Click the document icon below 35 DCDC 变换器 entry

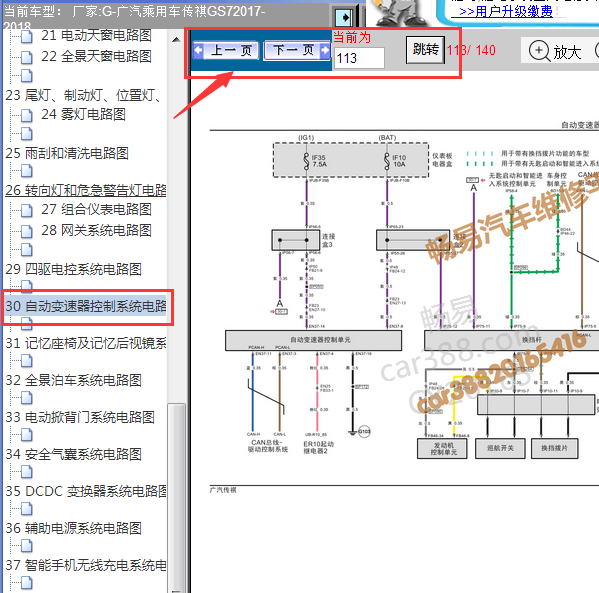point(26,509)
